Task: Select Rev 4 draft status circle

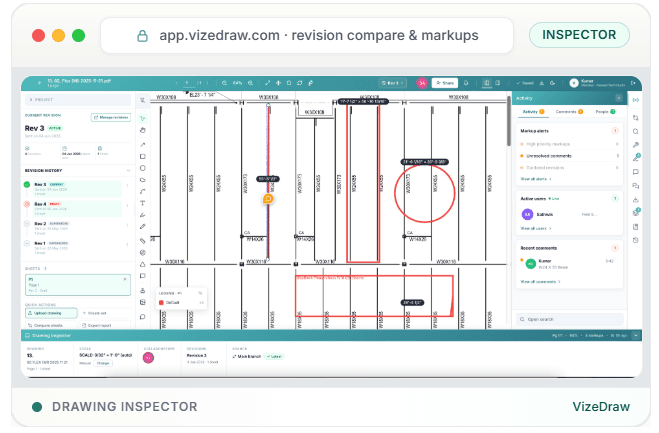Action: click(x=27, y=204)
